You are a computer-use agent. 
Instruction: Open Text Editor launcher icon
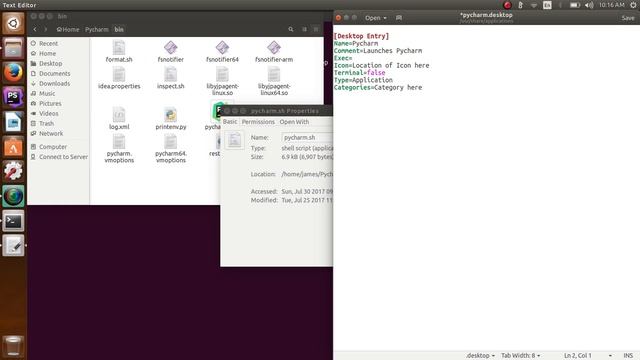coord(13,246)
